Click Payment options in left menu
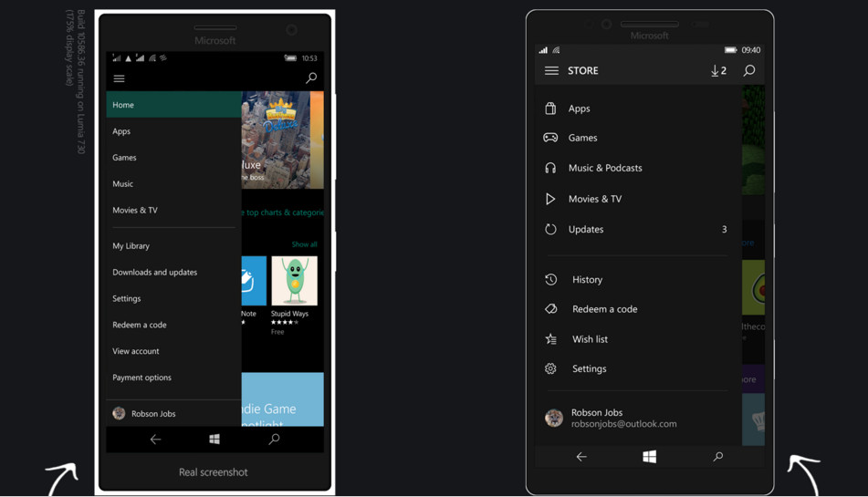 tap(141, 378)
